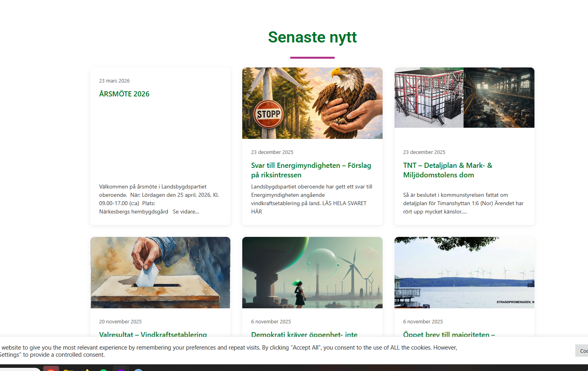Click the futuristic wind turbine illustration
The image size is (588, 371).
click(312, 273)
